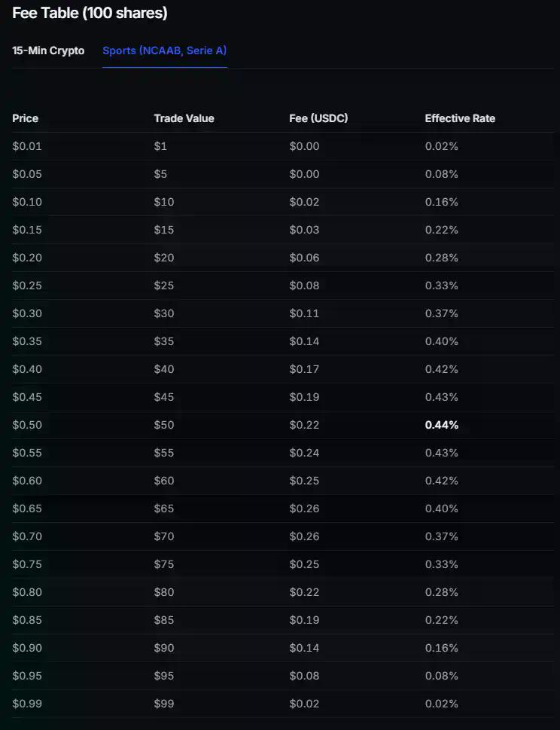Select the row showing 0.02% effective rate
Image resolution: width=560 pixels, height=730 pixels.
[x=440, y=146]
